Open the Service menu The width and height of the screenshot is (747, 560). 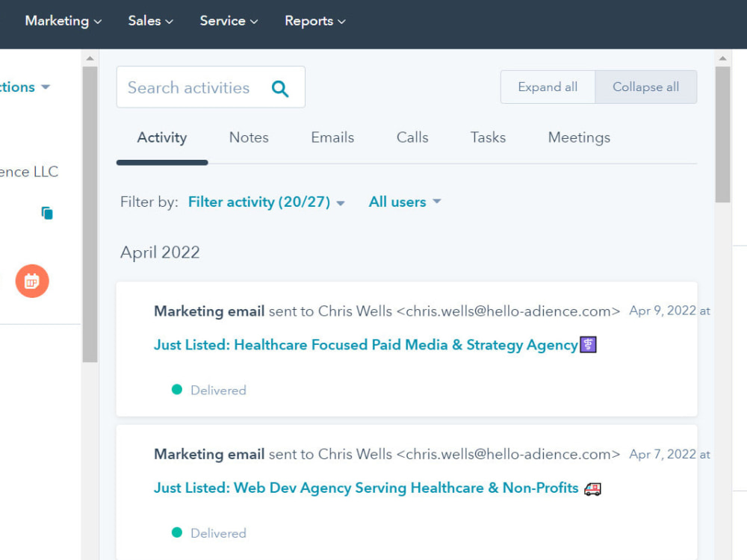[228, 21]
